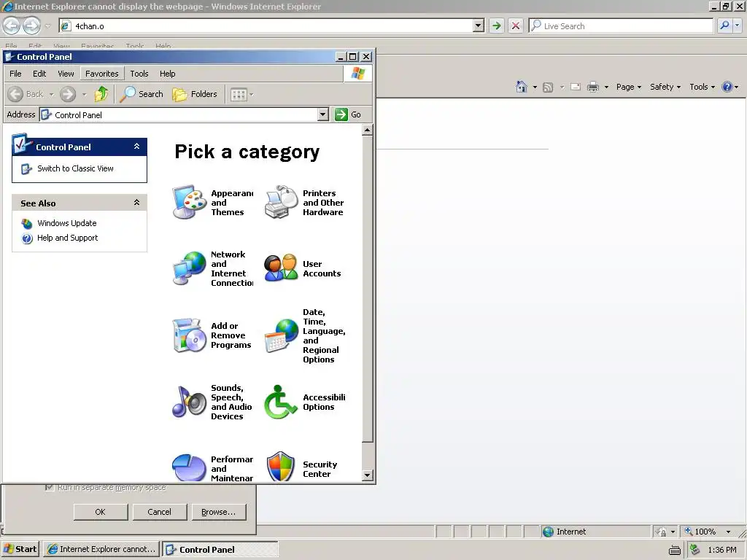Screen dimensions: 747x560
Task: Click scroll up arrow in Control Panel
Action: coord(367,130)
